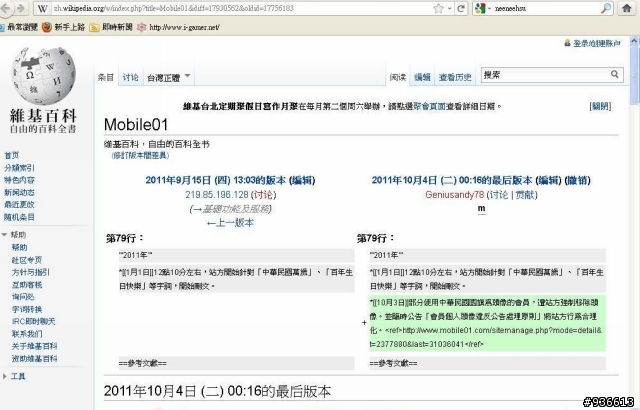The height and width of the screenshot is (410, 640).
Task: Open the 字词转换 sidebar link
Action: [27, 309]
